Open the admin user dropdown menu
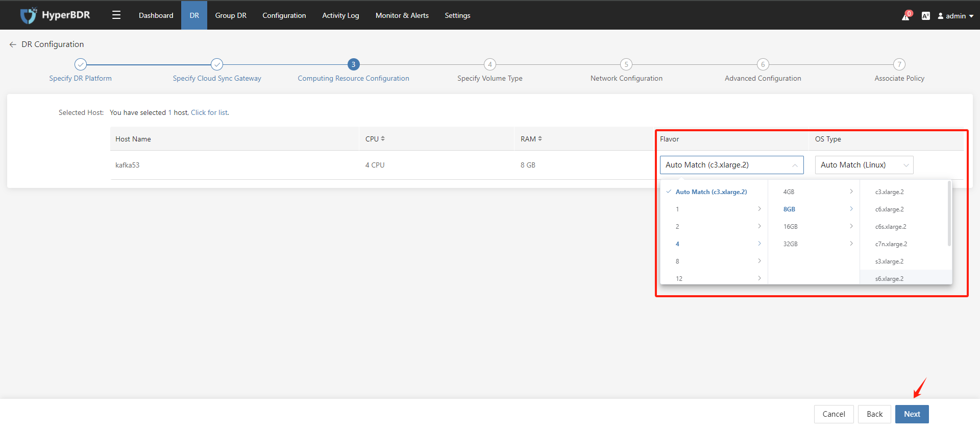The height and width of the screenshot is (429, 980). [955, 16]
